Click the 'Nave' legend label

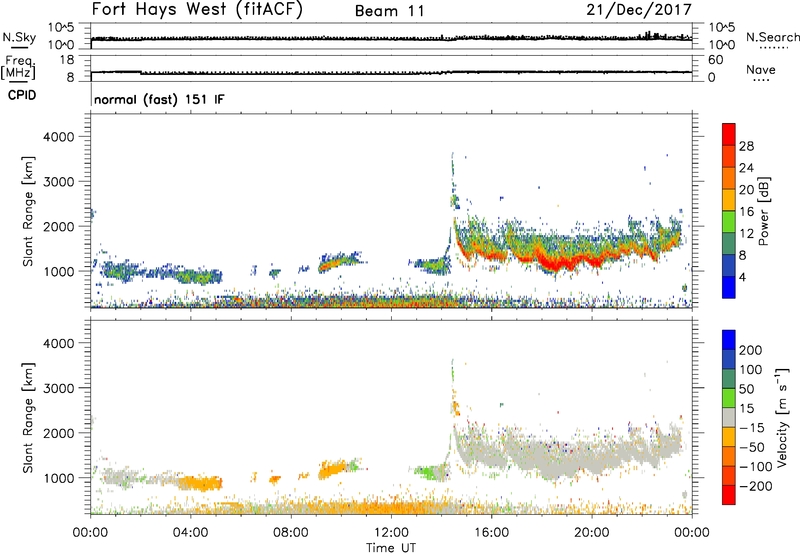tap(761, 69)
